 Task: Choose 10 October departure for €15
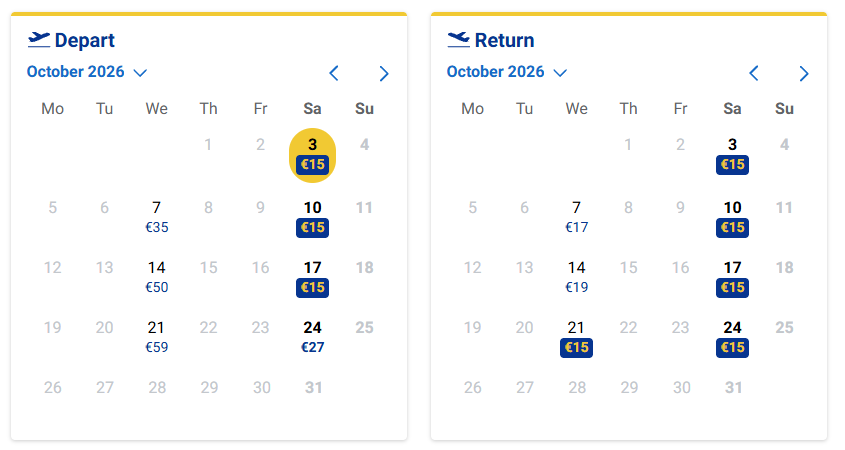pyautogui.click(x=313, y=218)
